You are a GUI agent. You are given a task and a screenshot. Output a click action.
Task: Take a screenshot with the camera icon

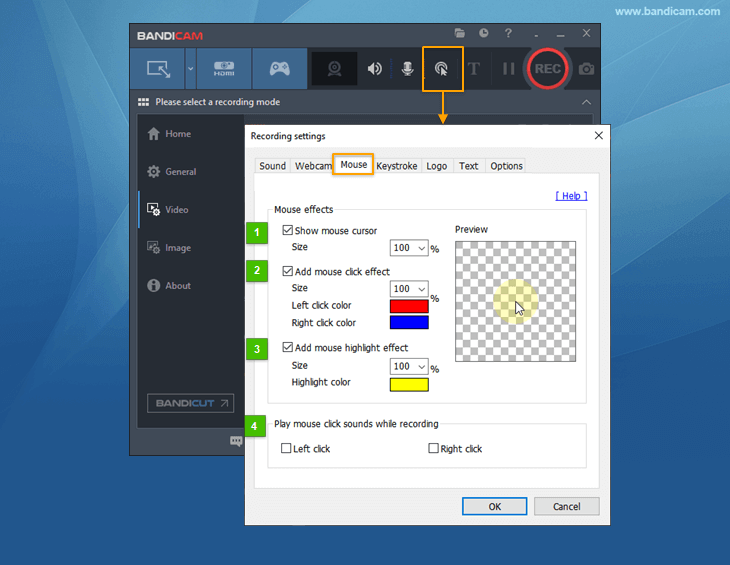click(x=586, y=69)
